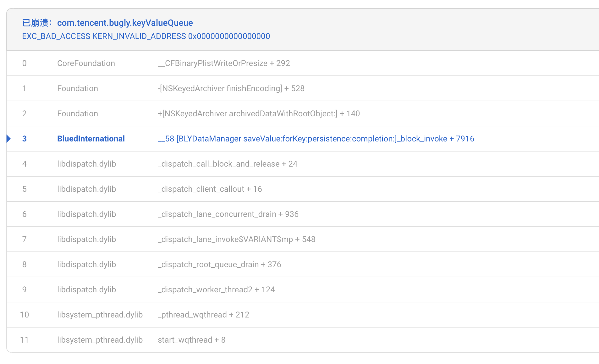Select the _dispatch_lane_concurrent_drain frame
The image size is (599, 364).
228,214
